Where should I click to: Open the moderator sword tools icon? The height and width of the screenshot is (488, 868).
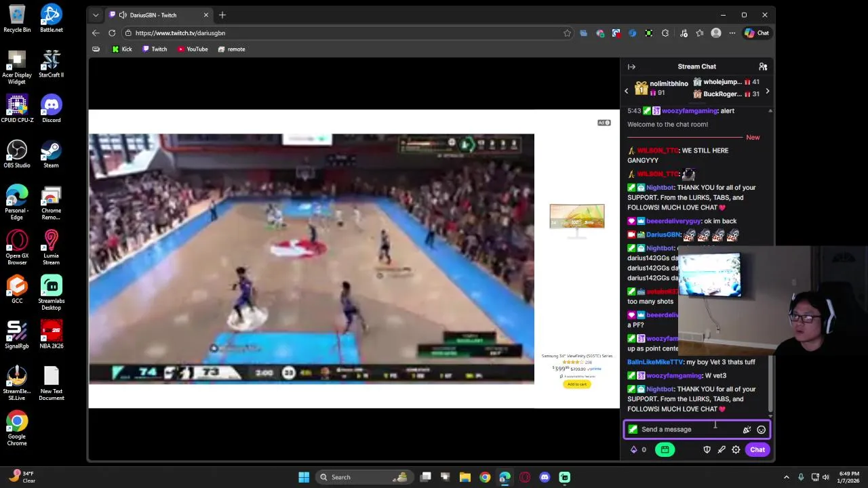722,449
